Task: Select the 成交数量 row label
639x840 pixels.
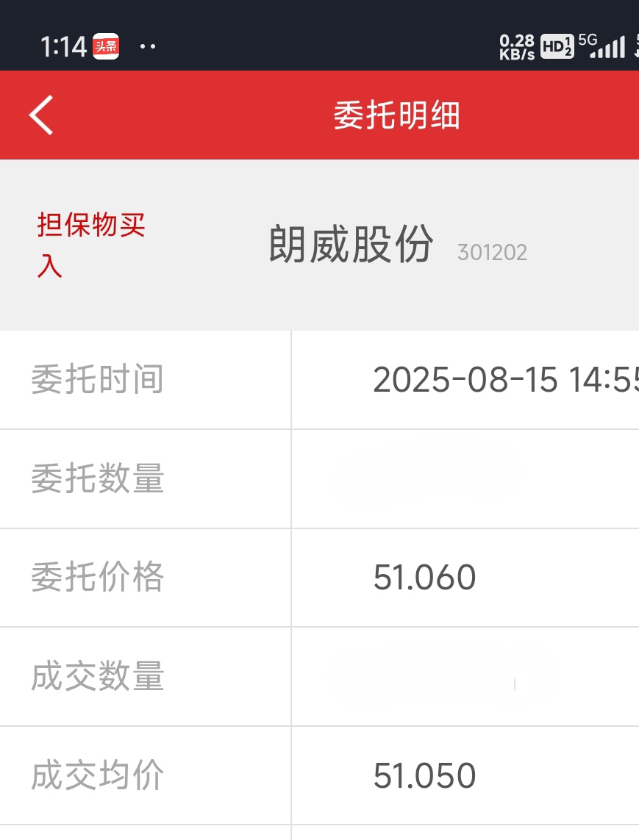Action: [x=98, y=676]
